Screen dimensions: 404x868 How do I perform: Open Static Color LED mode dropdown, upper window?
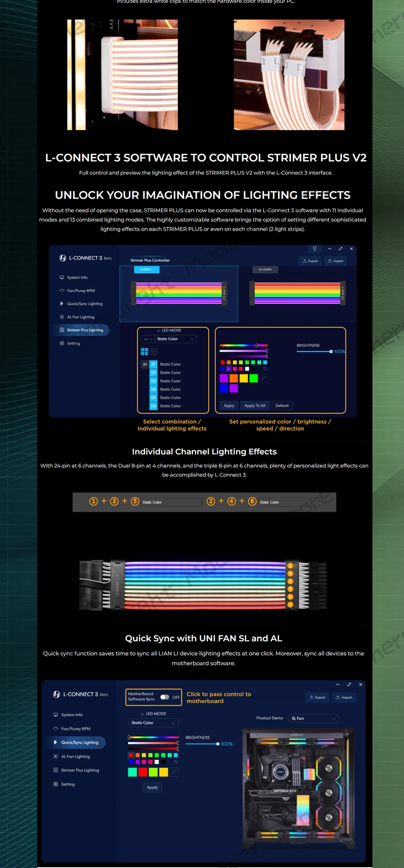[x=176, y=339]
